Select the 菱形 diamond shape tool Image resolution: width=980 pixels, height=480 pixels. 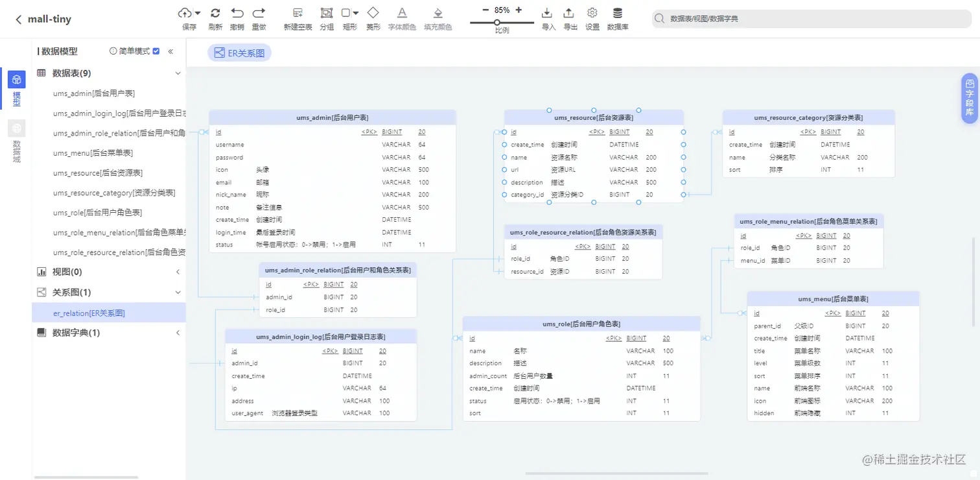[373, 12]
